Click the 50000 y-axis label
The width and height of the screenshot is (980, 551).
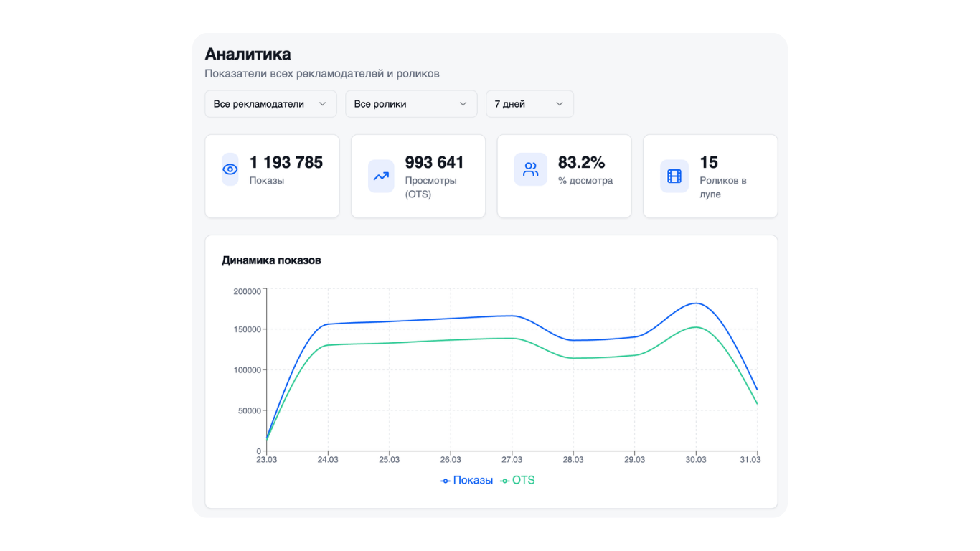[x=250, y=411]
